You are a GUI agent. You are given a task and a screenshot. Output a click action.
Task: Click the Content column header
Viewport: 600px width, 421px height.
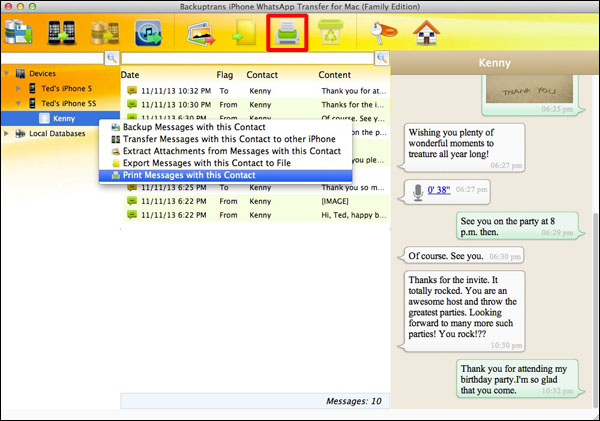[x=334, y=75]
